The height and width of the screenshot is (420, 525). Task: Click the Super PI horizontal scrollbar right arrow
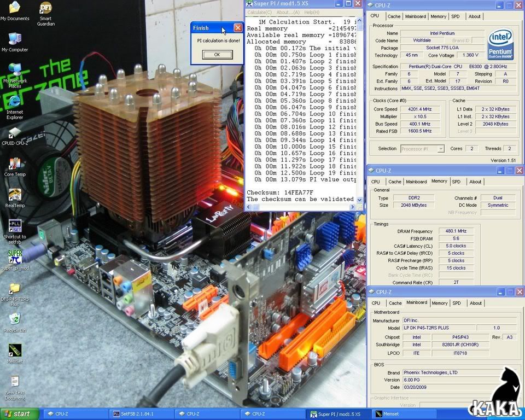352,207
